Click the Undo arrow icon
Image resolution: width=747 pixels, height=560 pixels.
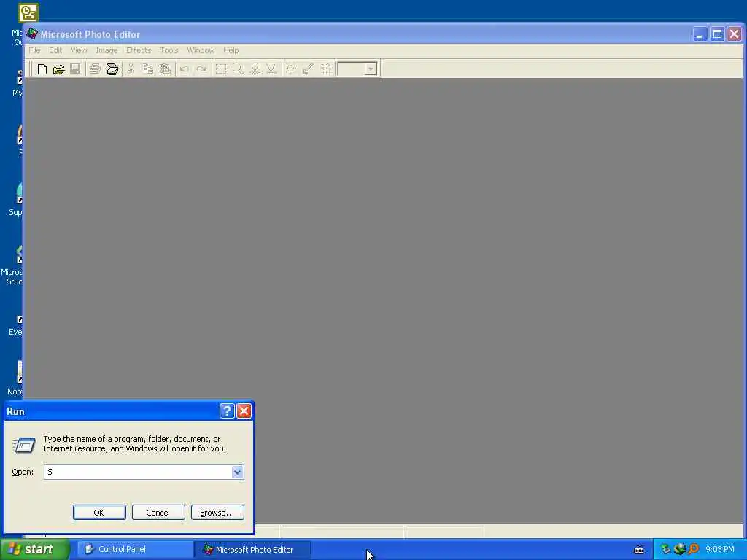185,69
